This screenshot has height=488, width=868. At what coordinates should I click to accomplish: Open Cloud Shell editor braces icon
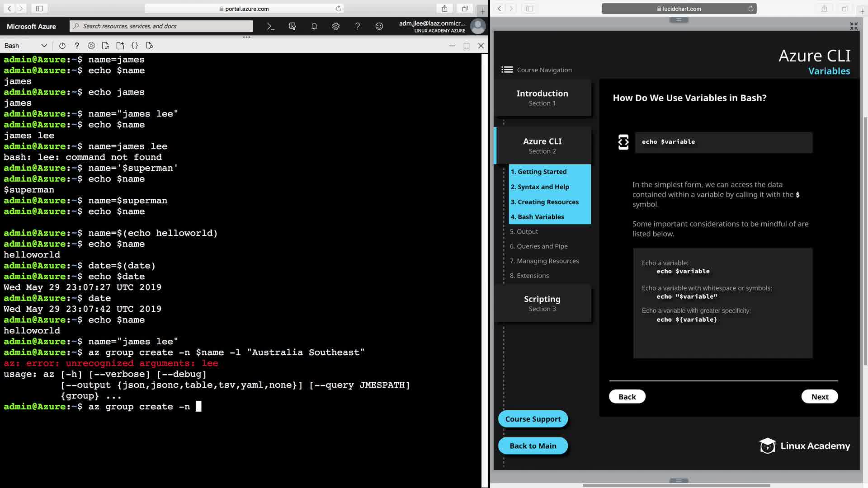coord(135,46)
